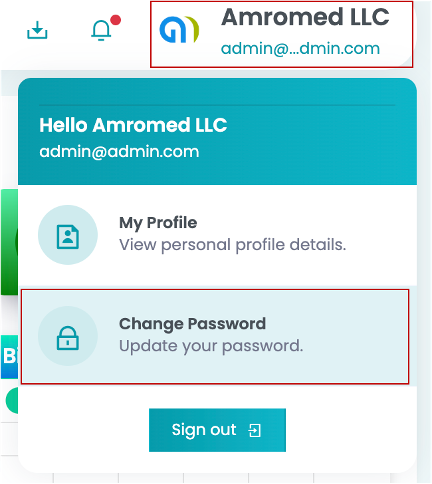
Task: Click the admin@admin.com email in panel header
Action: 119,152
